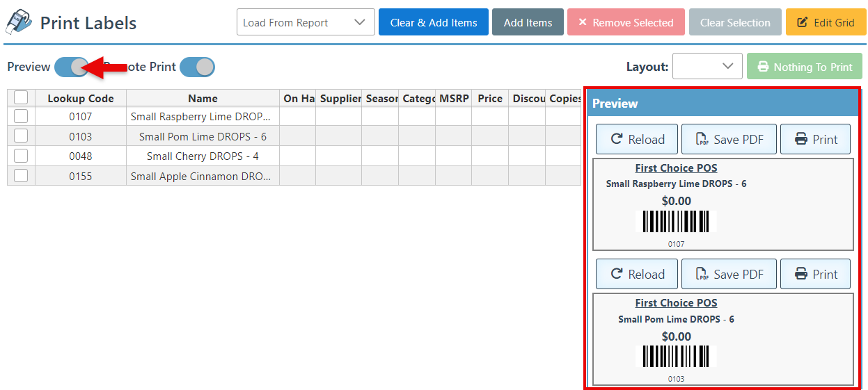Check the box for item 0107
Image resolution: width=868 pixels, height=390 pixels.
point(21,116)
